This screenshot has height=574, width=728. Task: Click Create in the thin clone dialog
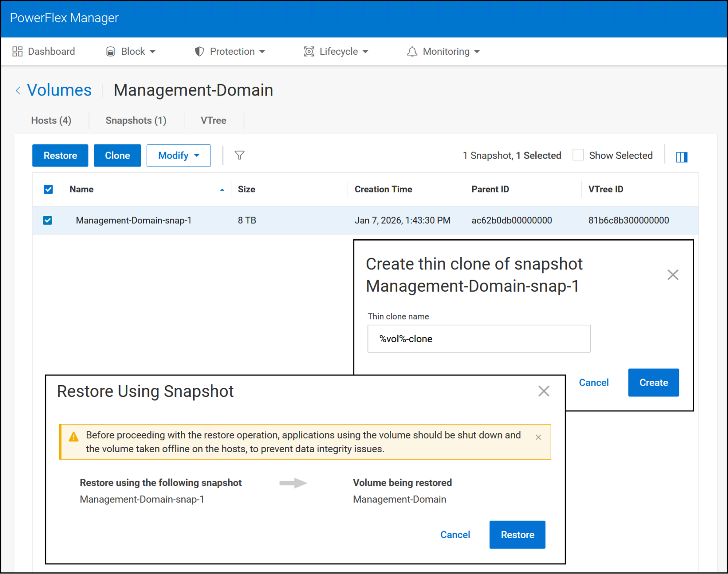coord(654,383)
